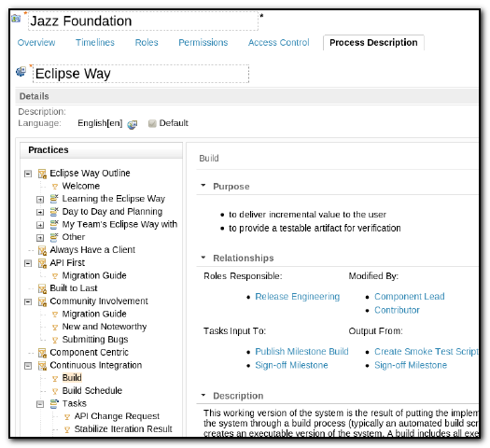The height and width of the screenshot is (448, 490).
Task: Open the Publish Milestone Build link
Action: click(301, 352)
